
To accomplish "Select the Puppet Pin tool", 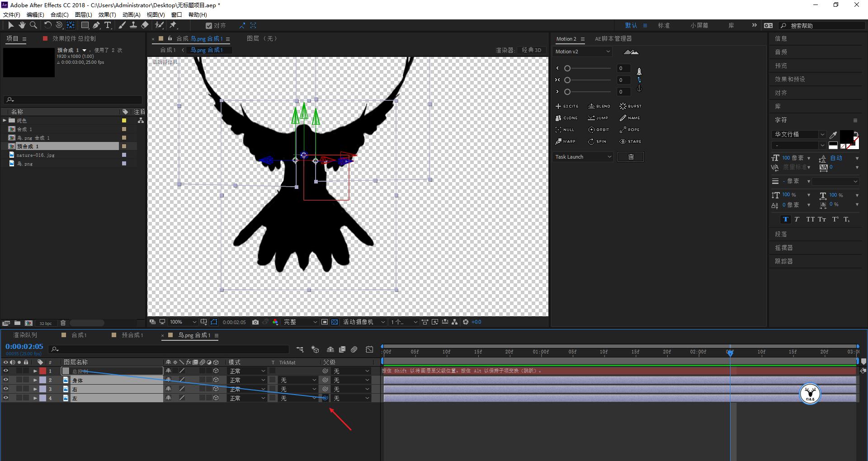I will [x=173, y=25].
